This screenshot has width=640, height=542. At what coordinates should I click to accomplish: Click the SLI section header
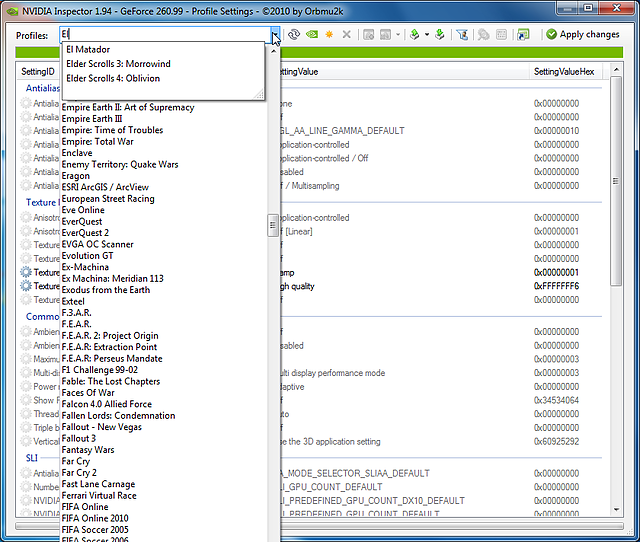click(x=32, y=458)
